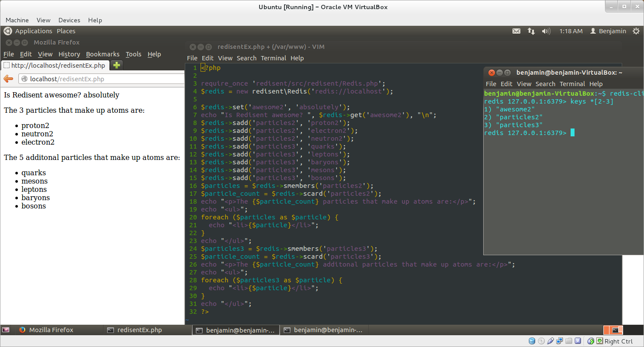Open Search menu in VIM window
644x347 pixels.
click(246, 58)
